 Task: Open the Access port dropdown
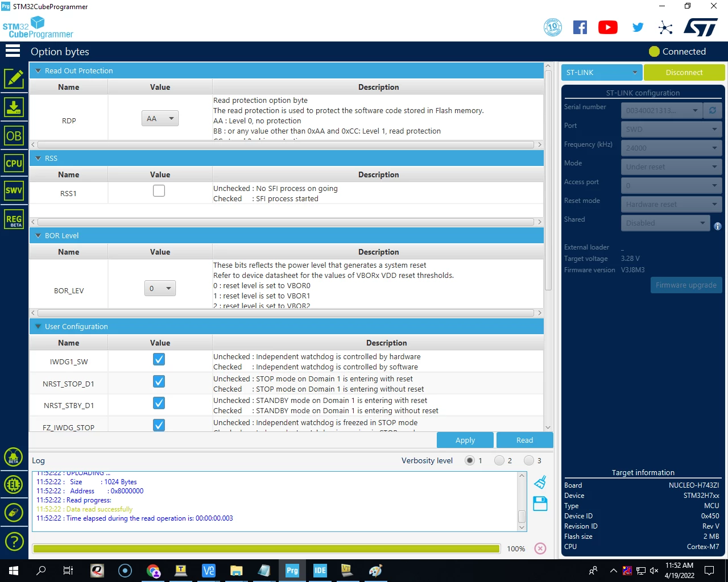(x=672, y=185)
